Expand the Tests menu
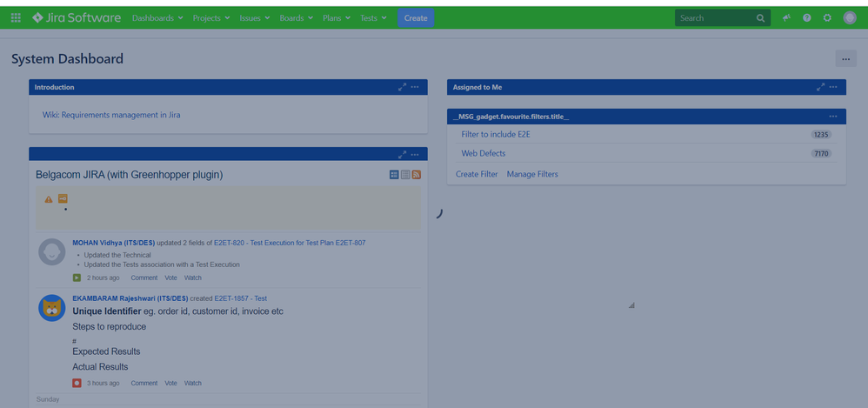This screenshot has width=868, height=408. (x=374, y=17)
